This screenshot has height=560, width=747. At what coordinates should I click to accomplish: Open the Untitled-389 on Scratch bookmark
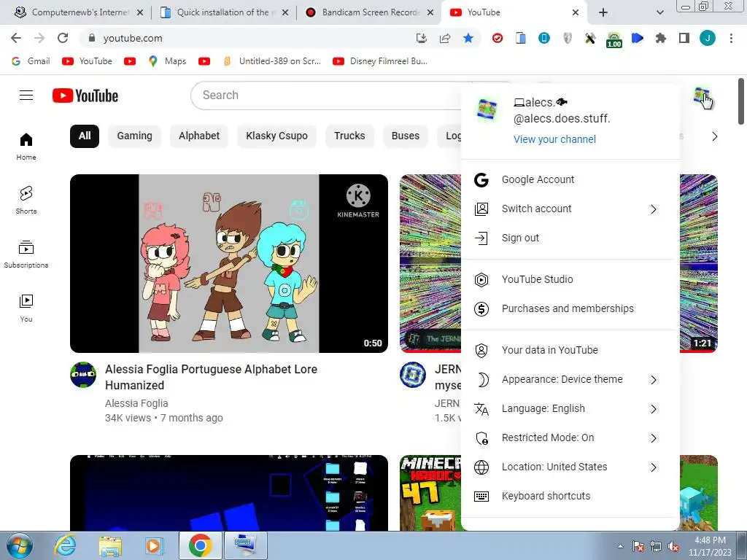coord(273,61)
